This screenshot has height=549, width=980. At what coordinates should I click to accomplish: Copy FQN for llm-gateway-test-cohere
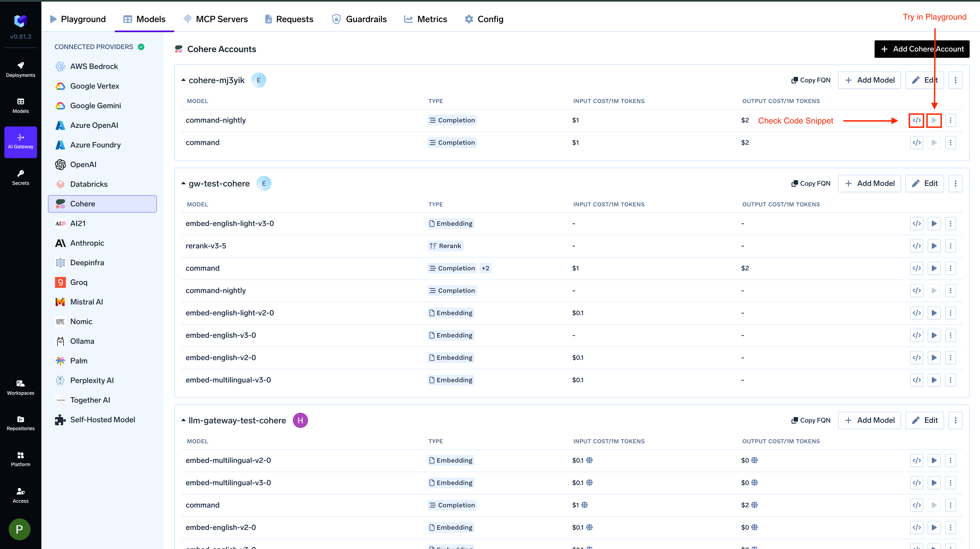coord(811,420)
